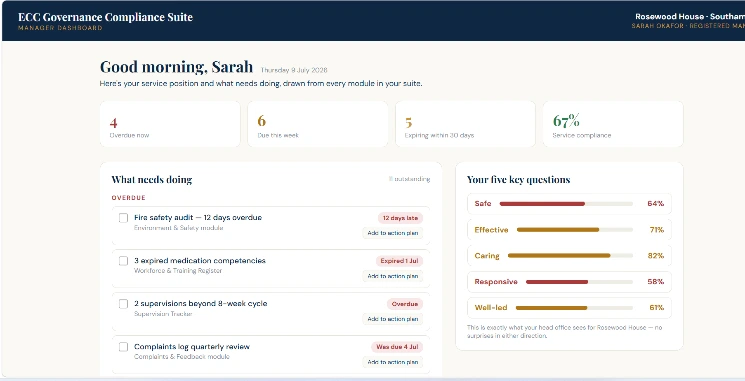This screenshot has height=381, width=745.
Task: Click the 71% value for Effective
Action: point(657,230)
